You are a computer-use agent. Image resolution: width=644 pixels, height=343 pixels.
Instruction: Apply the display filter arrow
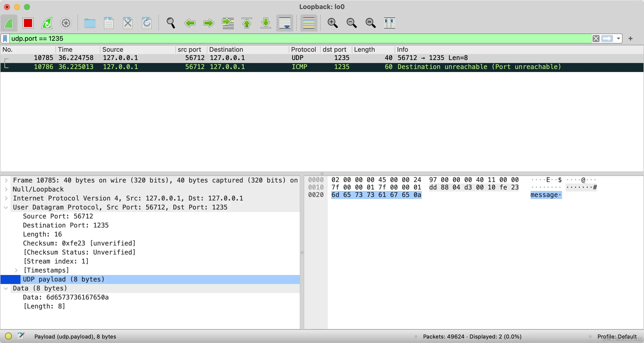[x=607, y=38]
